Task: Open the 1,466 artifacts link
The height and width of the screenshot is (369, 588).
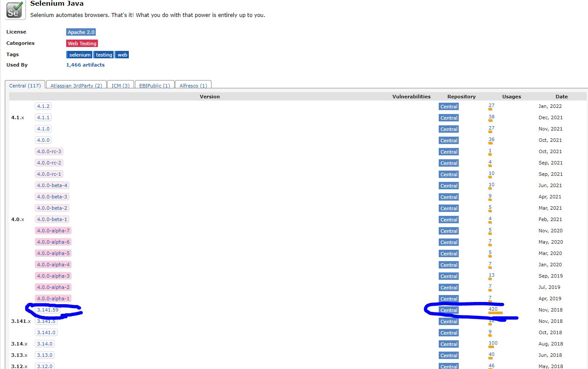Action: coord(85,65)
